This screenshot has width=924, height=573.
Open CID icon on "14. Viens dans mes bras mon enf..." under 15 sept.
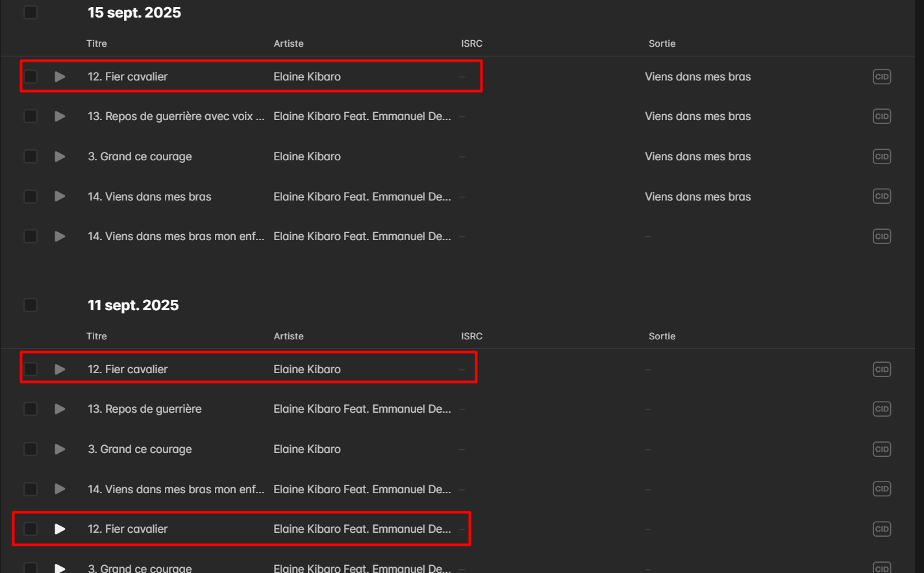(x=881, y=236)
